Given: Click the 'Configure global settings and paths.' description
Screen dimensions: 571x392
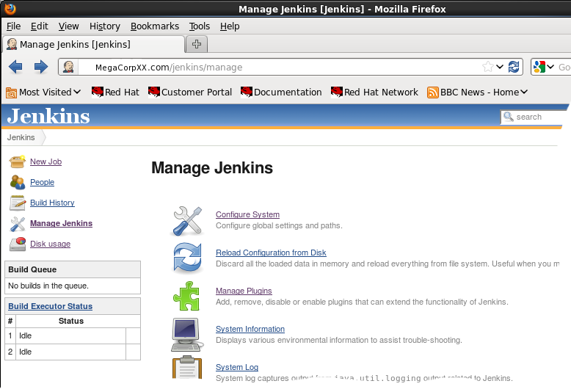Looking at the screenshot, I should 279,226.
